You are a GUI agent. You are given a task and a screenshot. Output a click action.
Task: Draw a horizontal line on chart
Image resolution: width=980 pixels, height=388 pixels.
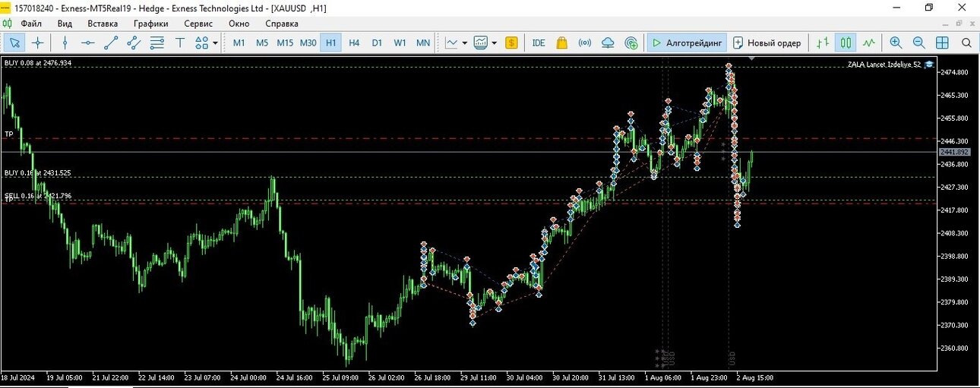87,43
